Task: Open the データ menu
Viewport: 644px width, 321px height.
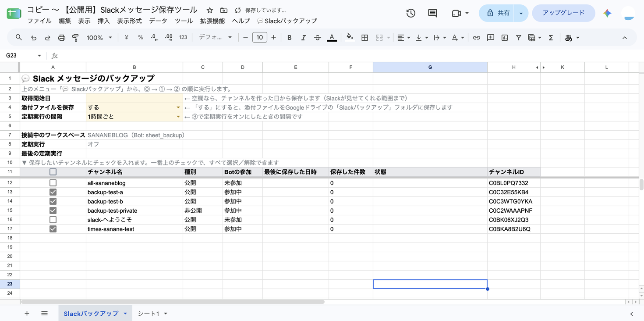Action: [x=158, y=21]
